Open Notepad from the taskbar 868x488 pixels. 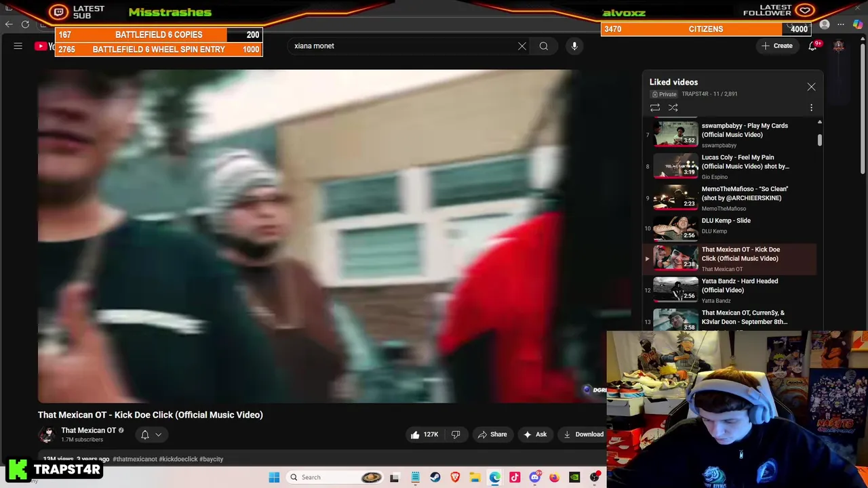pyautogui.click(x=415, y=477)
